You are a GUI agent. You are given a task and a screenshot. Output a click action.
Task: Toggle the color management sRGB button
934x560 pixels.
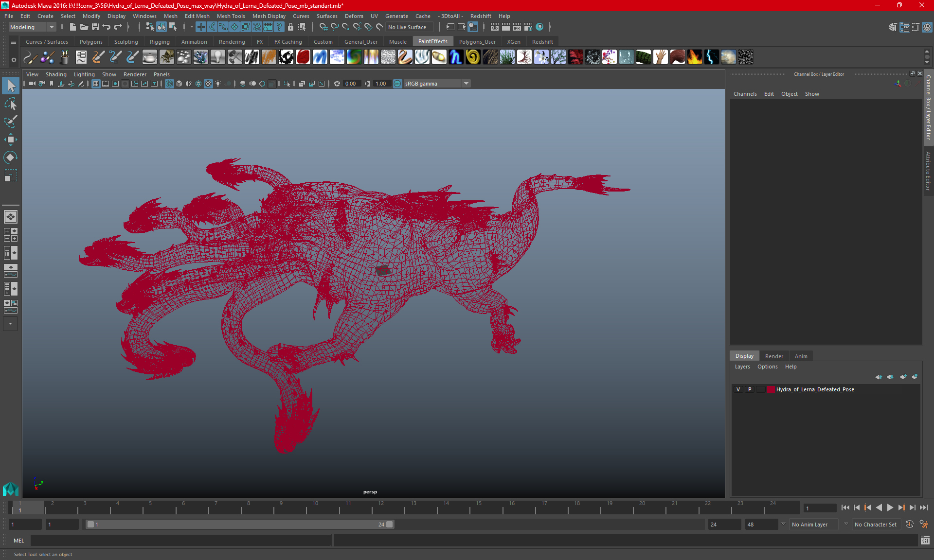pyautogui.click(x=397, y=84)
